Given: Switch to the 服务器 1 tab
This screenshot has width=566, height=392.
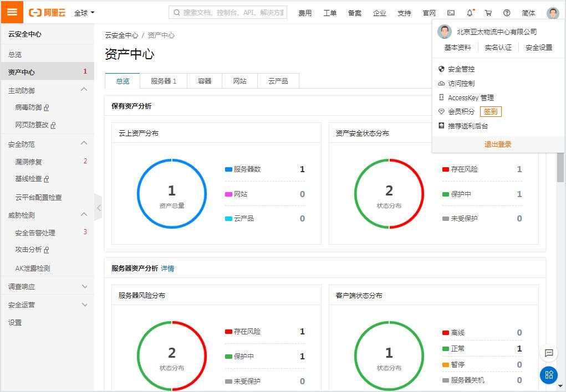Looking at the screenshot, I should [x=164, y=81].
